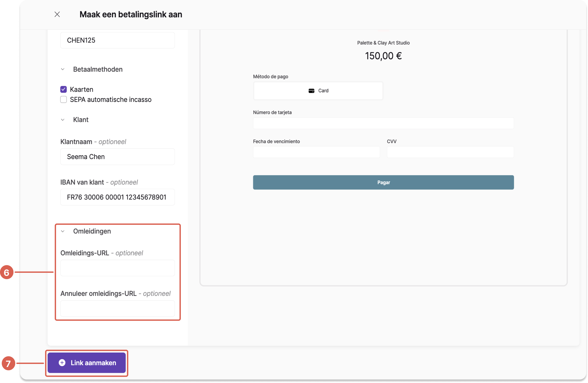Click the IBAN van klant - optioneel label

coord(99,182)
